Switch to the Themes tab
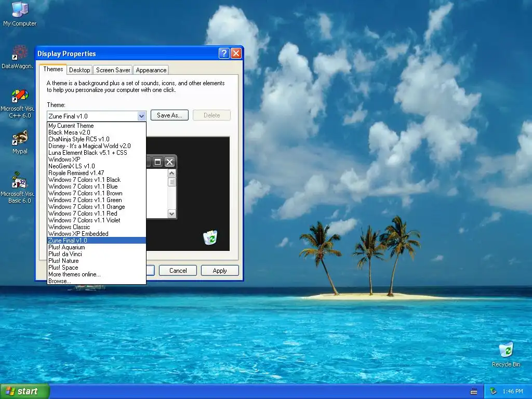Image resolution: width=532 pixels, height=399 pixels. coord(53,69)
